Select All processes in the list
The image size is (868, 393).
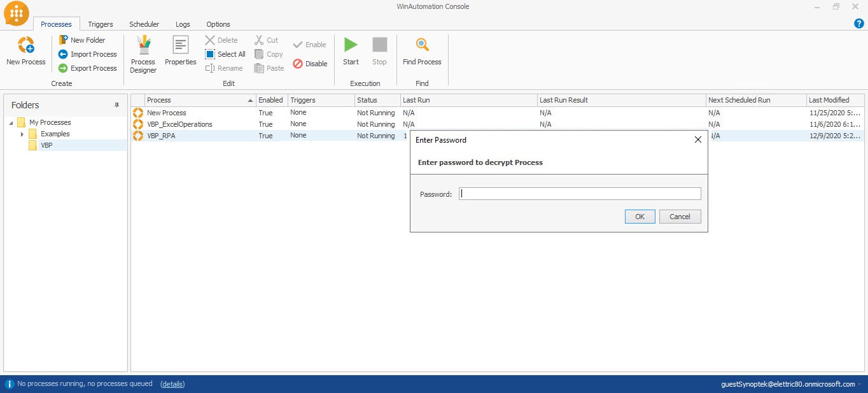(x=225, y=54)
